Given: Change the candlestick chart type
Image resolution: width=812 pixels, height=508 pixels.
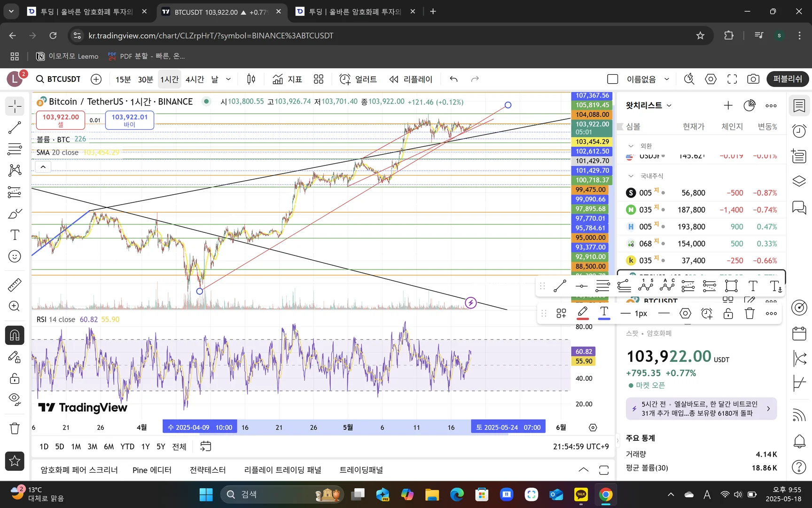Looking at the screenshot, I should coord(251,79).
